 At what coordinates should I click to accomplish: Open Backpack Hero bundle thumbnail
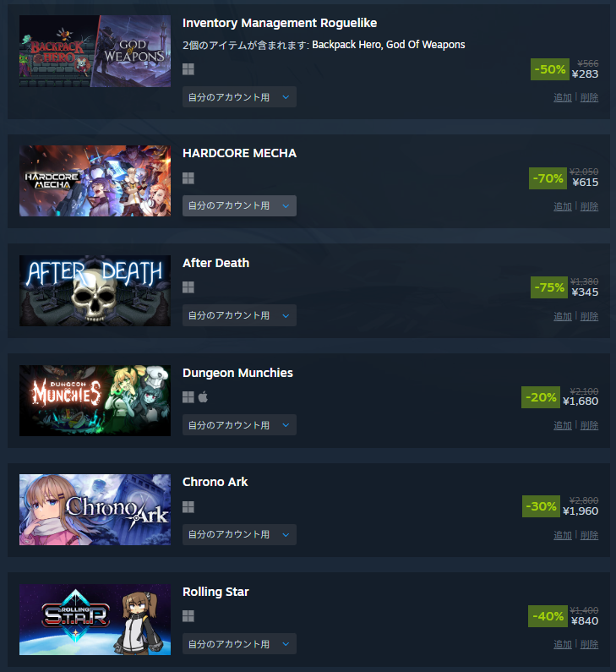tap(95, 51)
